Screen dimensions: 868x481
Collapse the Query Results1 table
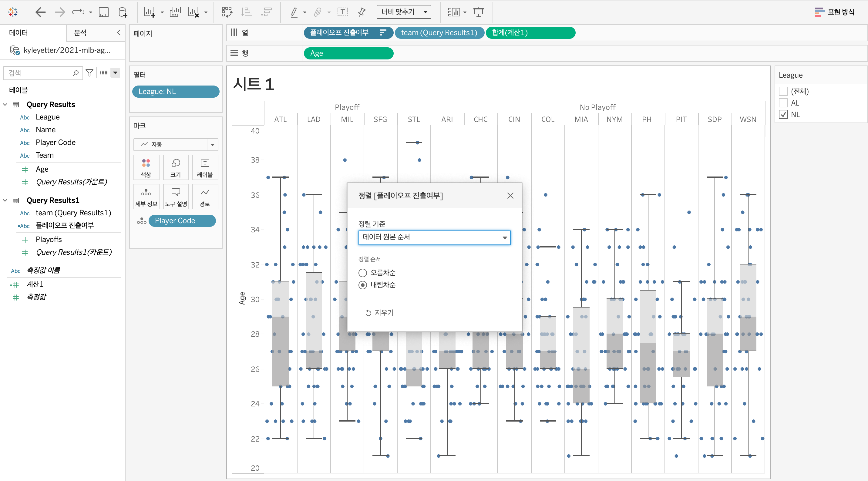pos(5,200)
